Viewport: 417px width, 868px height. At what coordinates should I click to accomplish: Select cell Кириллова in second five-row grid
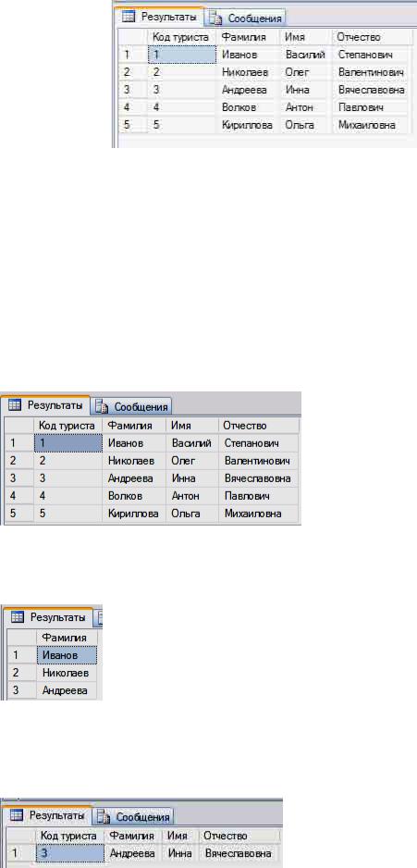134,515
